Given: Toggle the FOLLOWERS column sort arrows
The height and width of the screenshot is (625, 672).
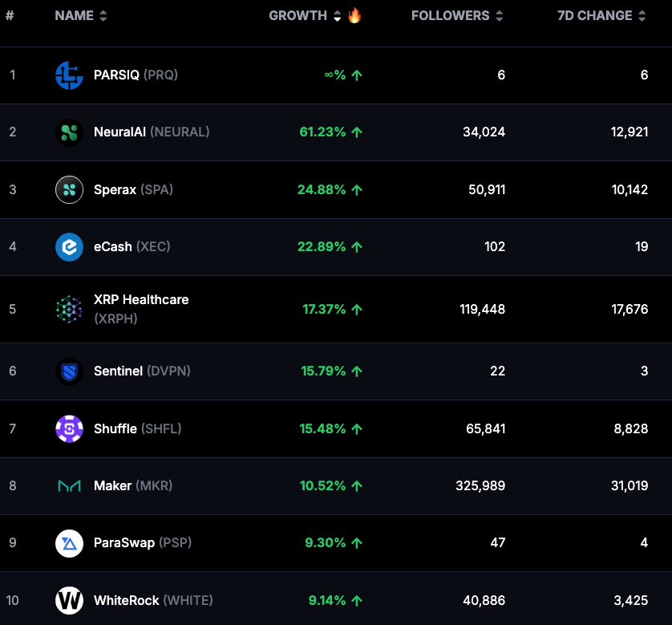Looking at the screenshot, I should [x=500, y=16].
